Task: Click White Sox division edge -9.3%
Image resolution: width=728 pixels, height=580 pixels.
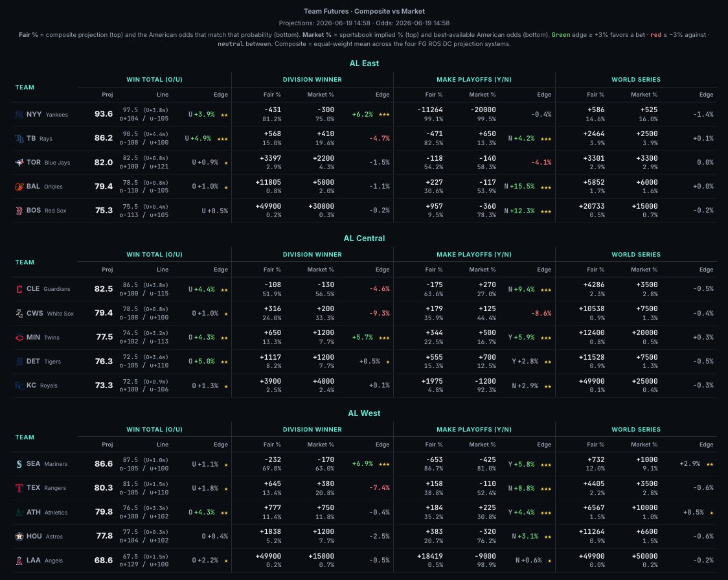Action: tap(380, 314)
